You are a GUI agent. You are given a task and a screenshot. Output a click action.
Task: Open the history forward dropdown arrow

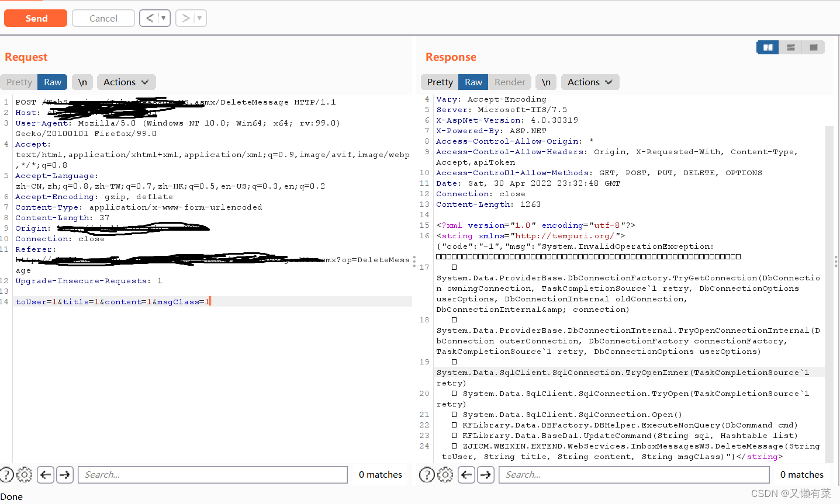pyautogui.click(x=200, y=18)
